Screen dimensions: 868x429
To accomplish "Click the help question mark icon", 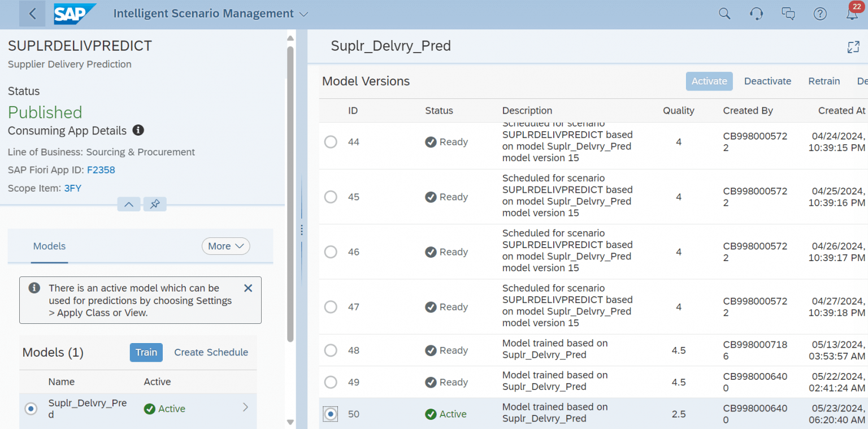I will click(820, 13).
